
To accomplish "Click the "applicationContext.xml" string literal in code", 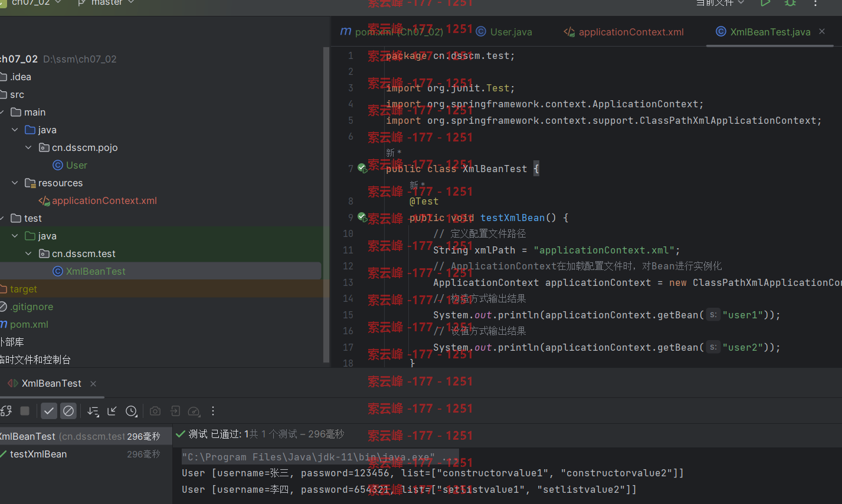I will pyautogui.click(x=604, y=250).
